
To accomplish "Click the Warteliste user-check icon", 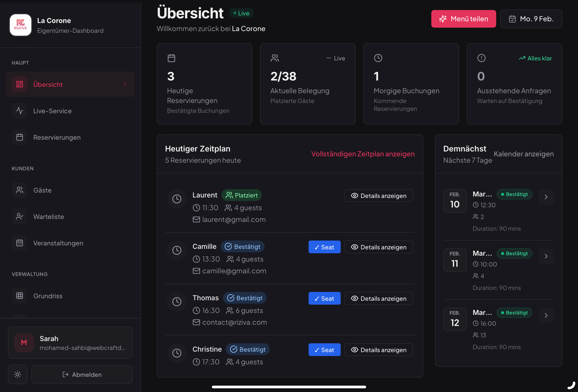I will pos(19,216).
